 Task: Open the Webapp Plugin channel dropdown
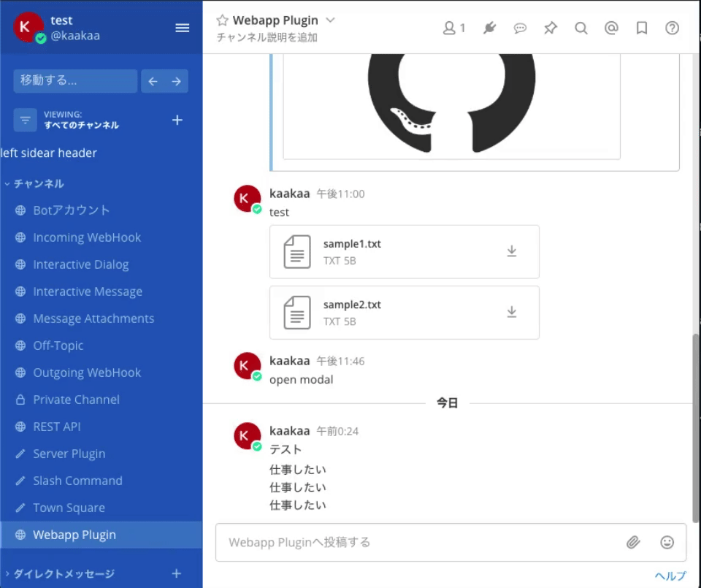(330, 20)
